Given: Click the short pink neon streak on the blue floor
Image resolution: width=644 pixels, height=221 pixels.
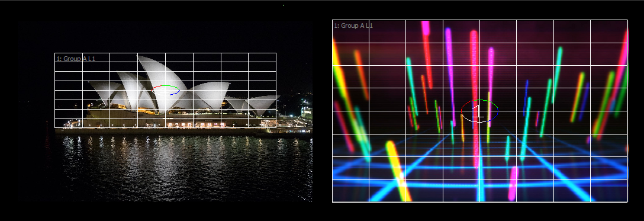Looking at the screenshot, I should tap(513, 184).
